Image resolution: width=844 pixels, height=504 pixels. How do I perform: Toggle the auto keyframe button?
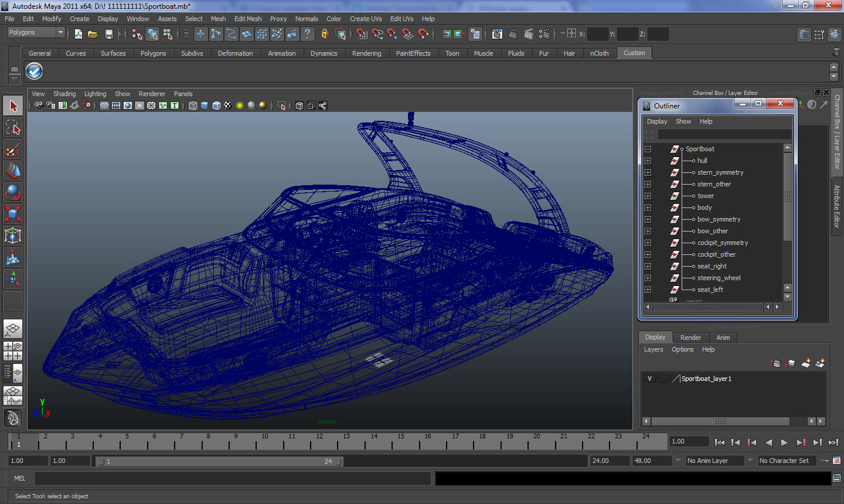(x=824, y=461)
